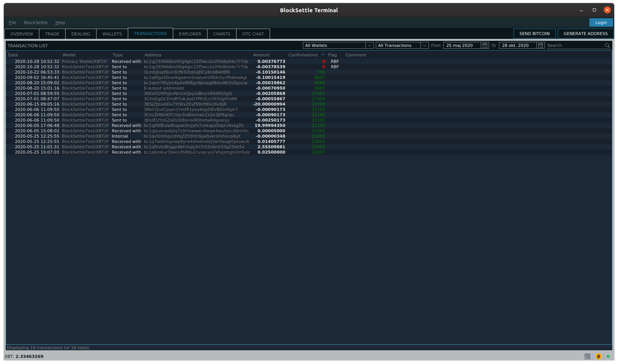This screenshot has height=364, width=618.
Task: Switch to the Overview tab
Action: [22, 34]
